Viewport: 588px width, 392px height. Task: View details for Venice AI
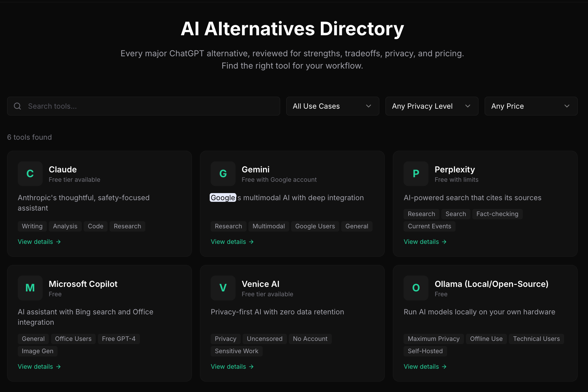point(232,366)
